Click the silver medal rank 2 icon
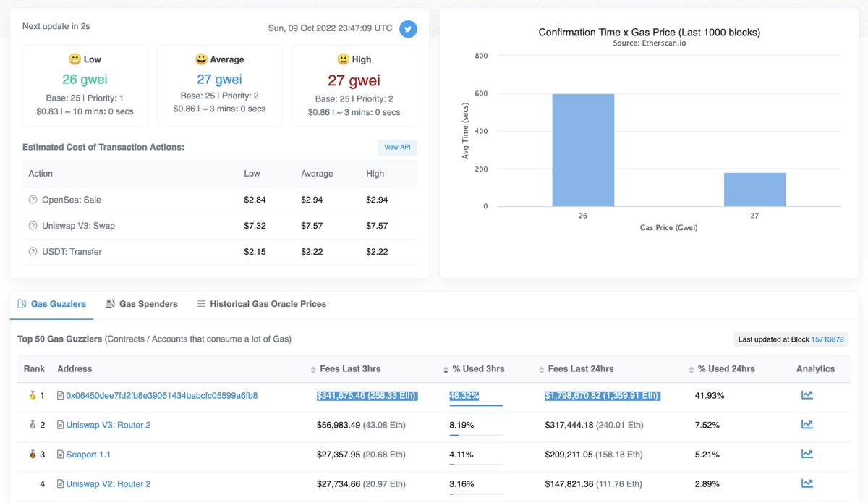Viewport: 868px width, 503px height. pos(32,426)
